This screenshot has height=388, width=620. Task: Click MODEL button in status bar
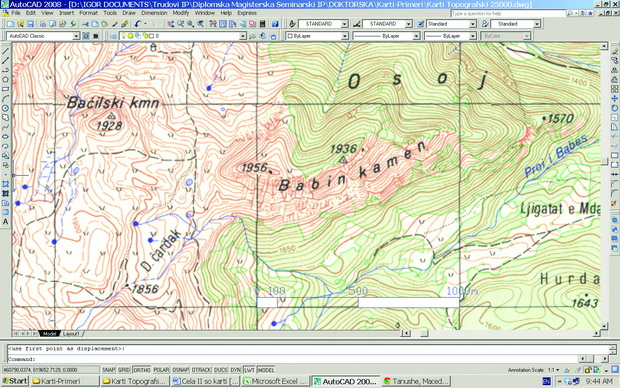point(266,370)
